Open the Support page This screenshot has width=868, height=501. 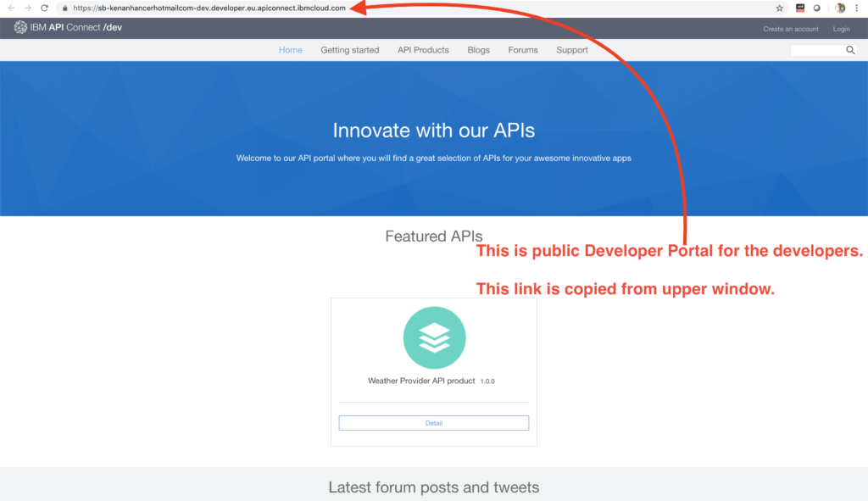tap(572, 50)
